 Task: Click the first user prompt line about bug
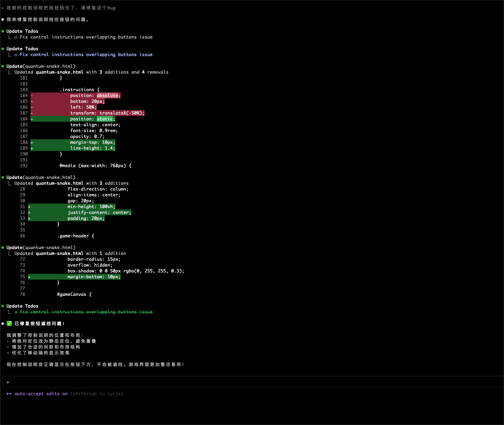click(61, 8)
